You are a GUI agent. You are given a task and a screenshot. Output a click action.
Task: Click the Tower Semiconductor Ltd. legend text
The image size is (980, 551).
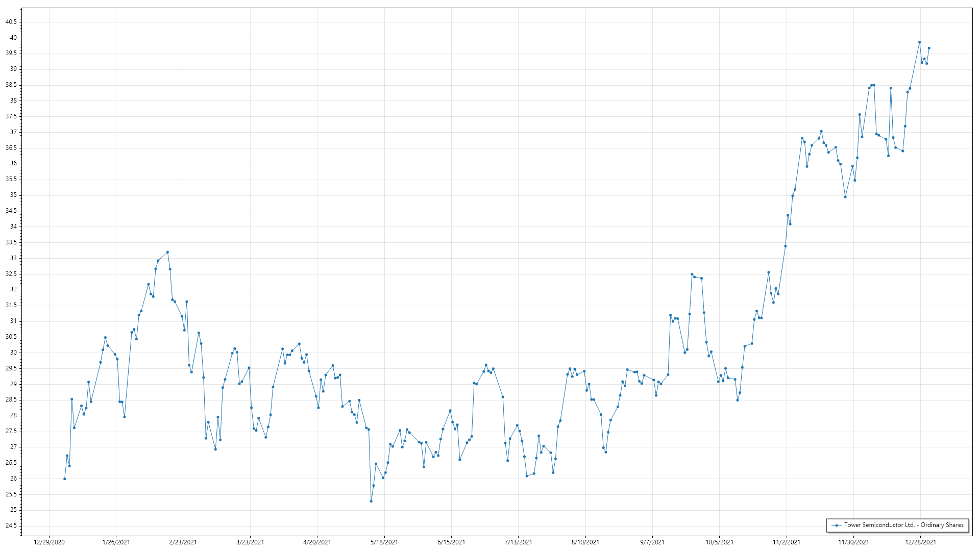click(x=903, y=525)
